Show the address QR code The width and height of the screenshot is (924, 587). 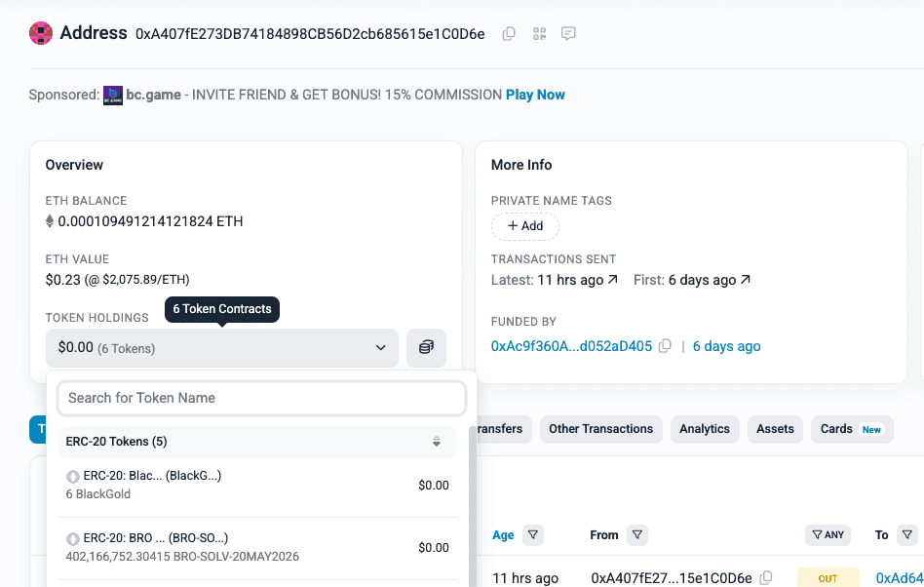pyautogui.click(x=539, y=34)
